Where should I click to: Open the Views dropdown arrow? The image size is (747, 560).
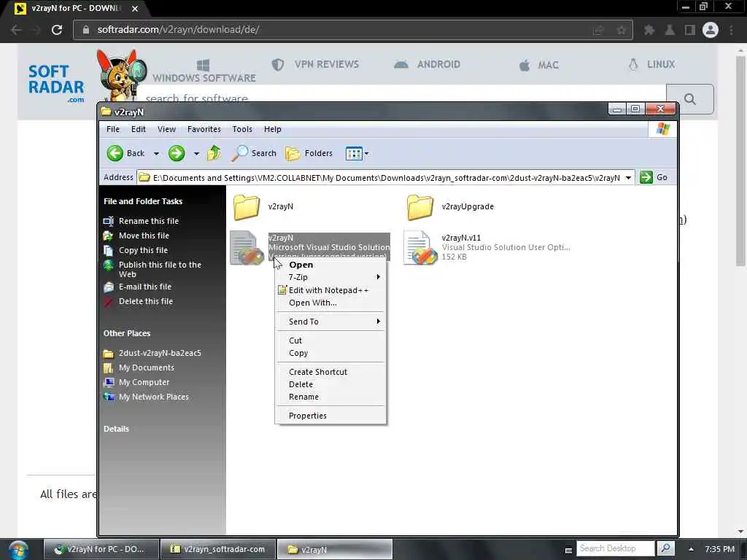coord(366,154)
